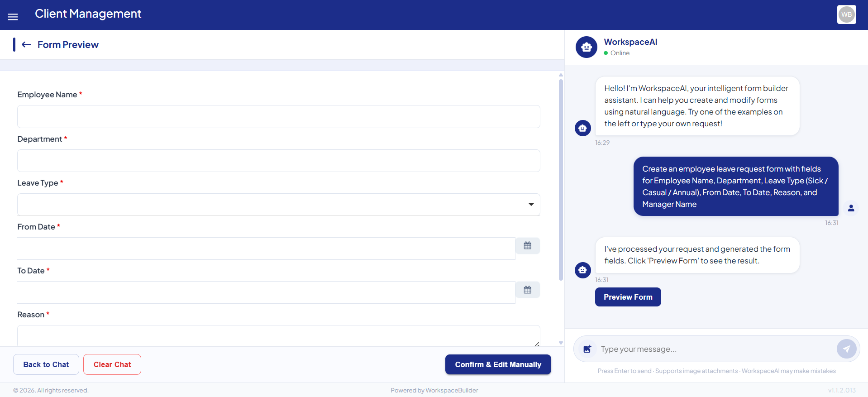Expand the Leave Type dropdown
Image resolution: width=868 pixels, height=397 pixels.
click(279, 205)
